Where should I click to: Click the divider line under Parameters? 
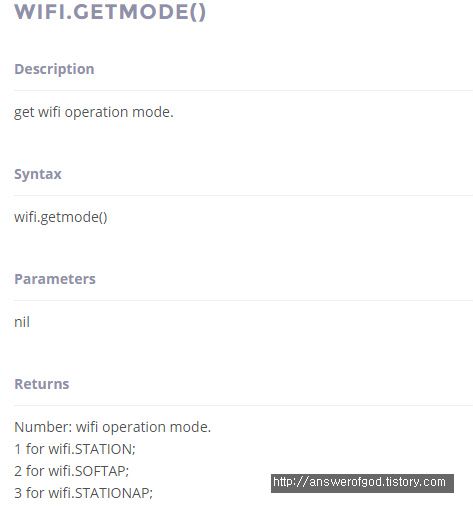pyautogui.click(x=243, y=300)
